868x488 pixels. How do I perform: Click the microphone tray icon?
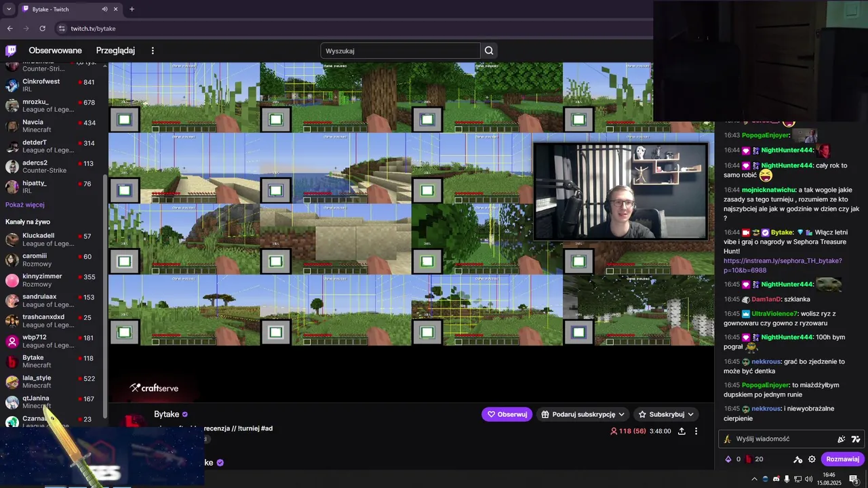(787, 479)
